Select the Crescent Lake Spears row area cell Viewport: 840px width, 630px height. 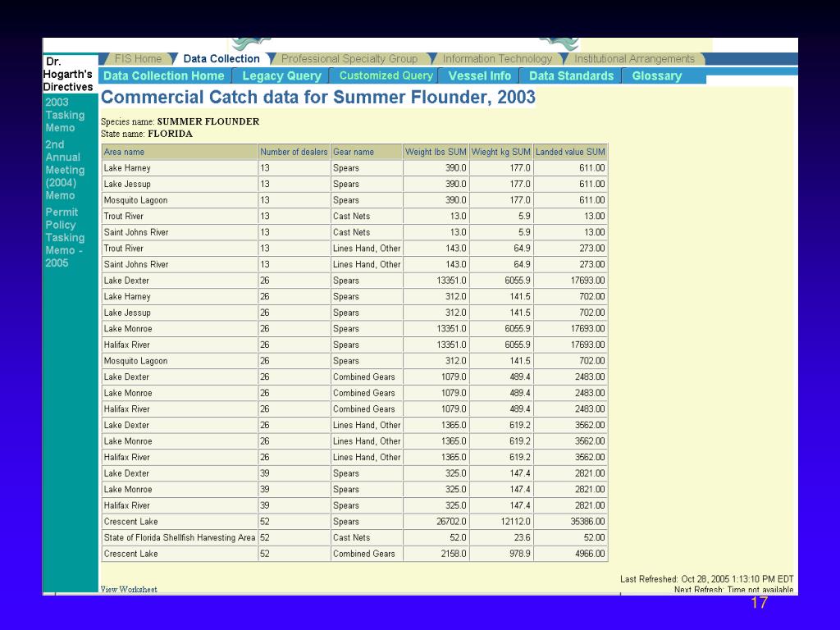coord(180,522)
